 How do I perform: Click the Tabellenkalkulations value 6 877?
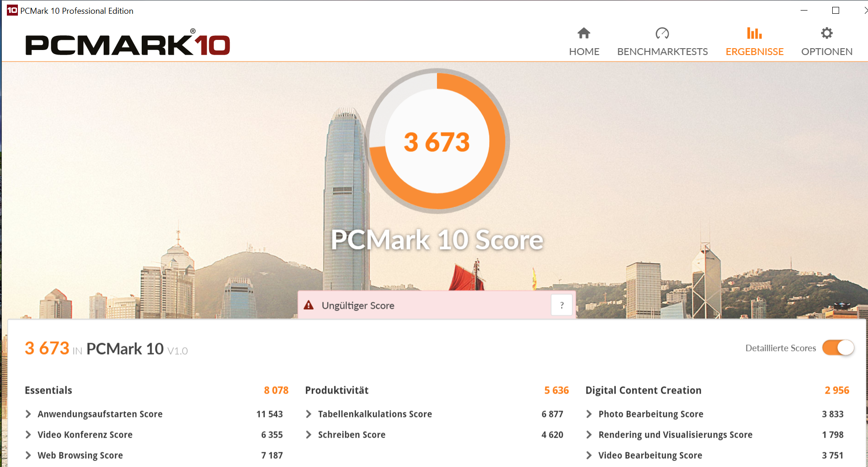[x=553, y=414]
